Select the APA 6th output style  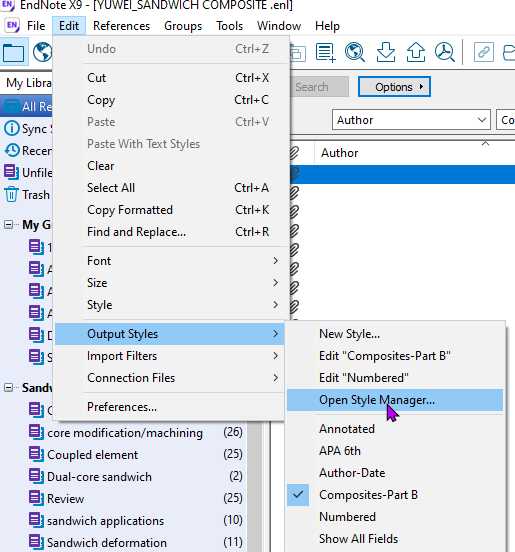(x=340, y=451)
